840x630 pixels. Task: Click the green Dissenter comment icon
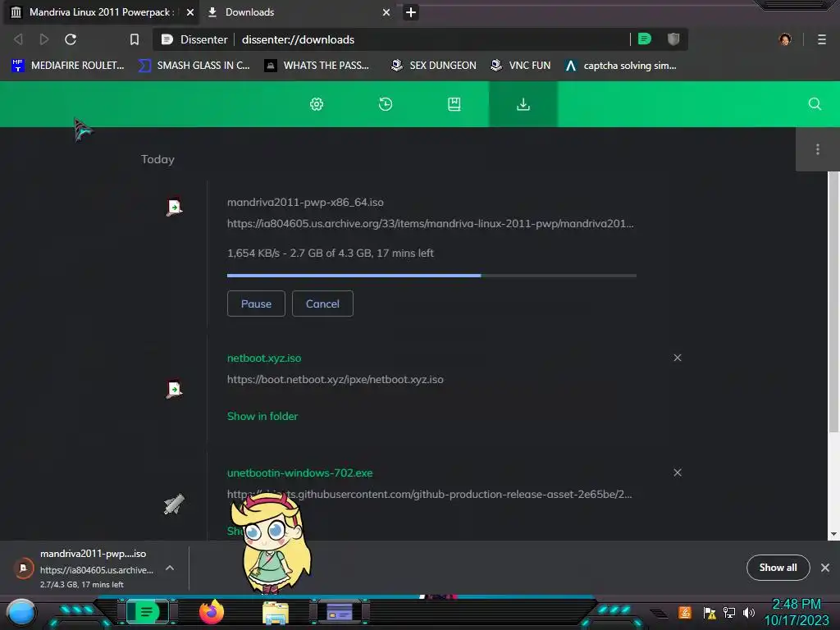coord(645,39)
